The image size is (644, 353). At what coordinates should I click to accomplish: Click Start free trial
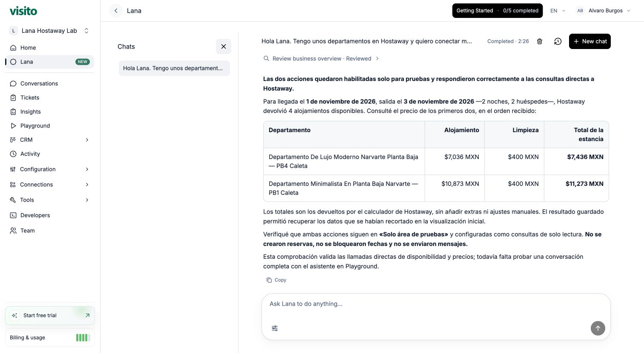[x=50, y=315]
